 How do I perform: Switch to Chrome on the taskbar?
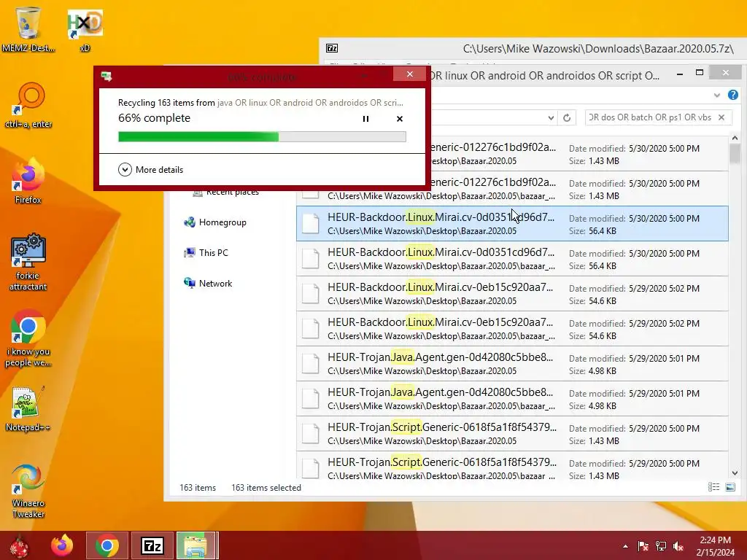[107, 545]
